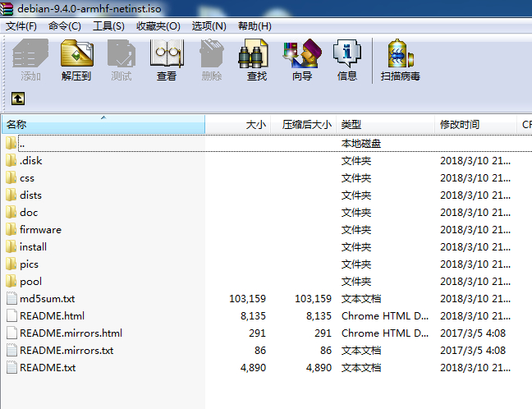The image size is (532, 409).
Task: Sort by Packed size (压缩后大小) header
Action: [304, 125]
